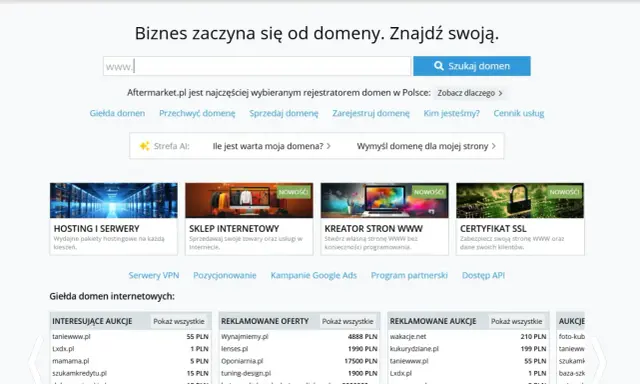The image size is (640, 384).
Task: Open the kukurydziane.pl auction
Action: 414,349
